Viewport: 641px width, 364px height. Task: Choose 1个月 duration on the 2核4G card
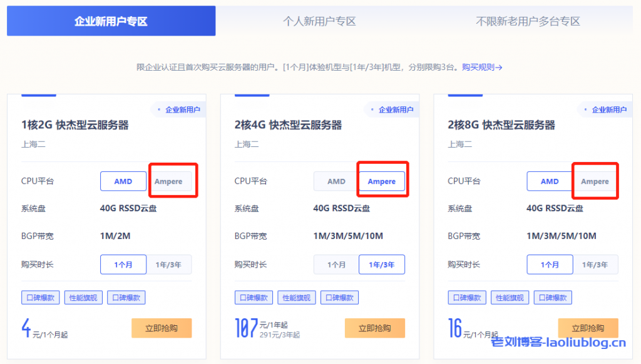point(336,265)
